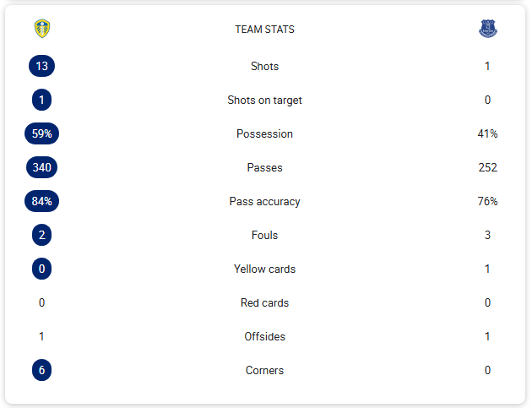Screen dimensions: 532x408
Task: Click the Leeds United crest icon
Action: (42, 29)
